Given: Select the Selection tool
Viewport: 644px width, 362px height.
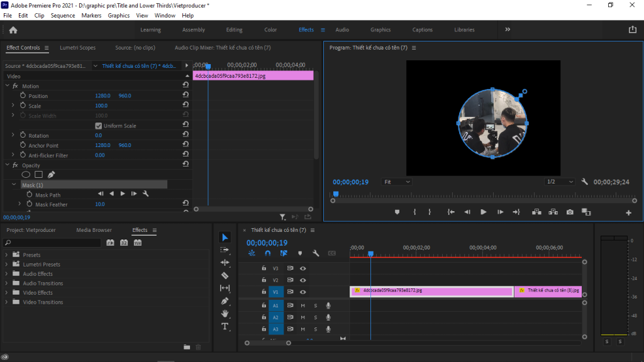Looking at the screenshot, I should click(225, 237).
